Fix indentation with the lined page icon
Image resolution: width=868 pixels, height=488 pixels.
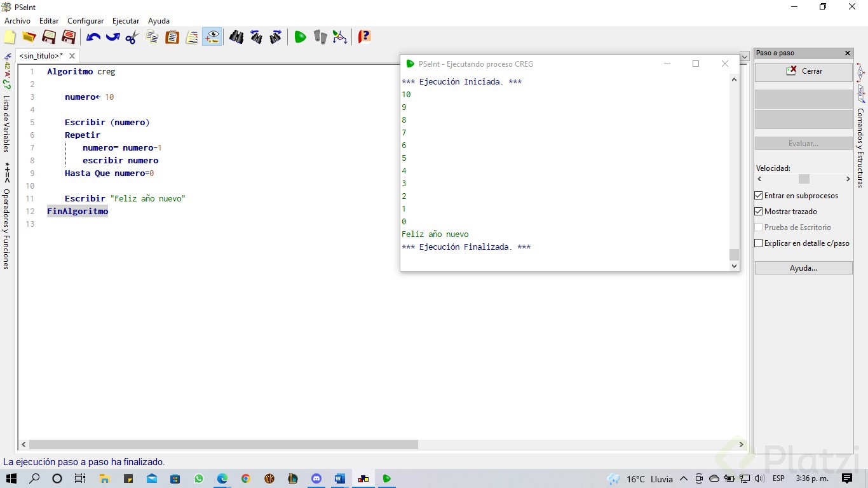[x=192, y=37]
